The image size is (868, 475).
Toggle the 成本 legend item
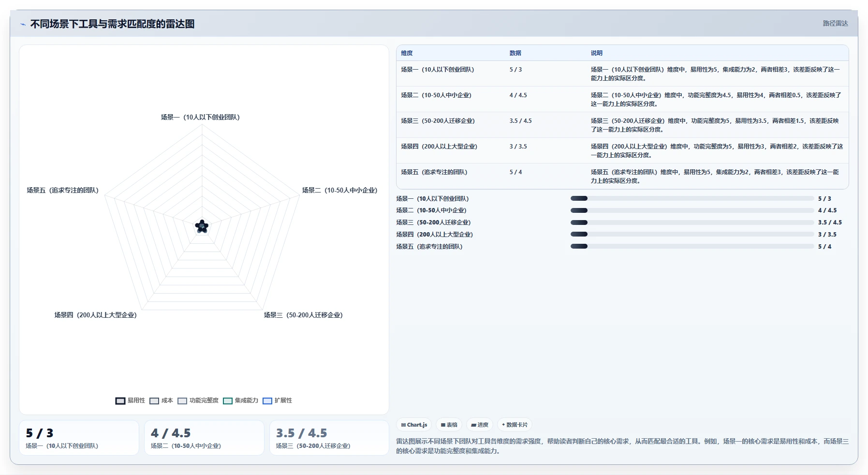161,401
